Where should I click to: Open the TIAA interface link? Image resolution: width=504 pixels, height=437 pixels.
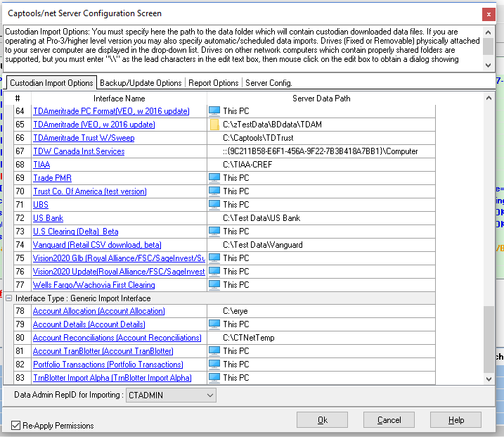(41, 165)
